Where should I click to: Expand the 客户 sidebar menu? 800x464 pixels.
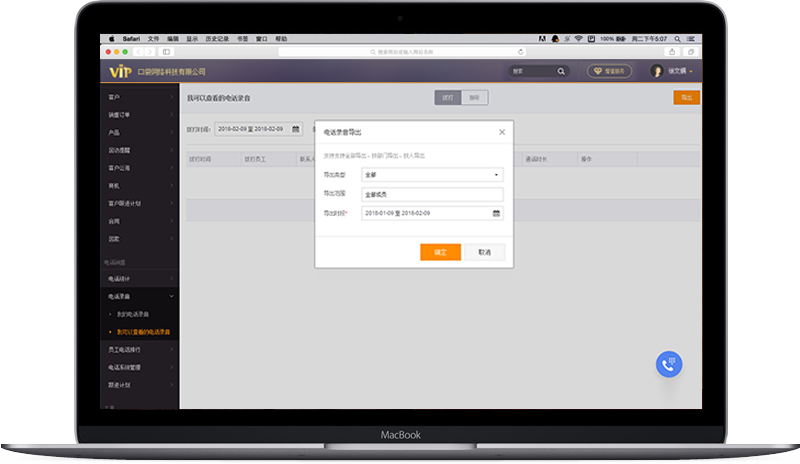click(x=140, y=97)
